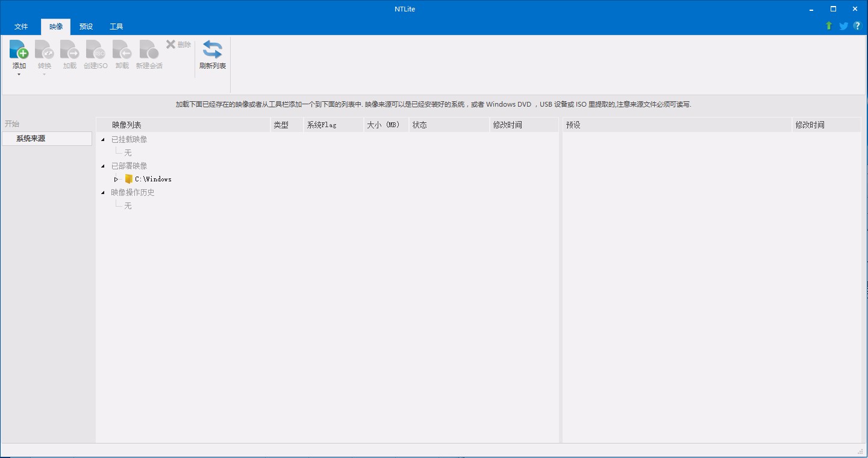Click the yellow folder icon for C:\Windows

pyautogui.click(x=129, y=179)
